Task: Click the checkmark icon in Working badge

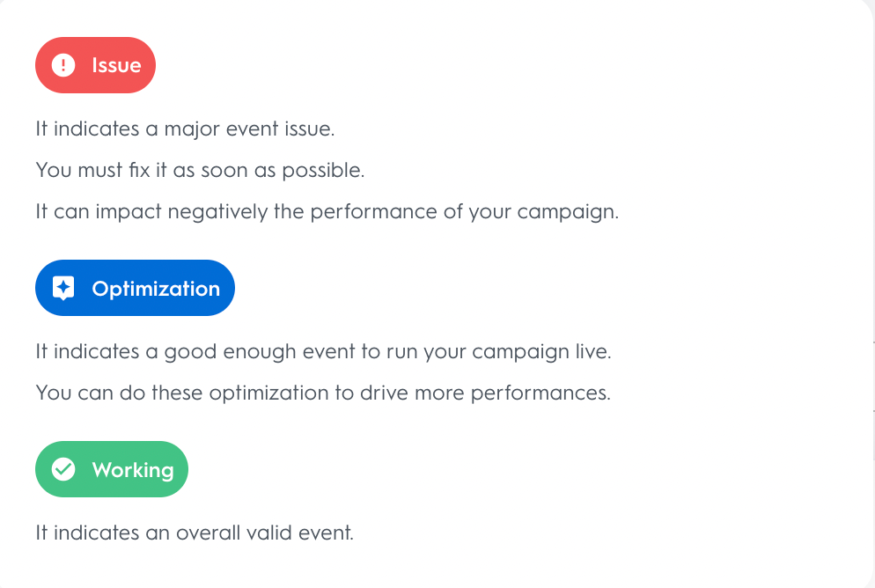Action: pos(63,470)
